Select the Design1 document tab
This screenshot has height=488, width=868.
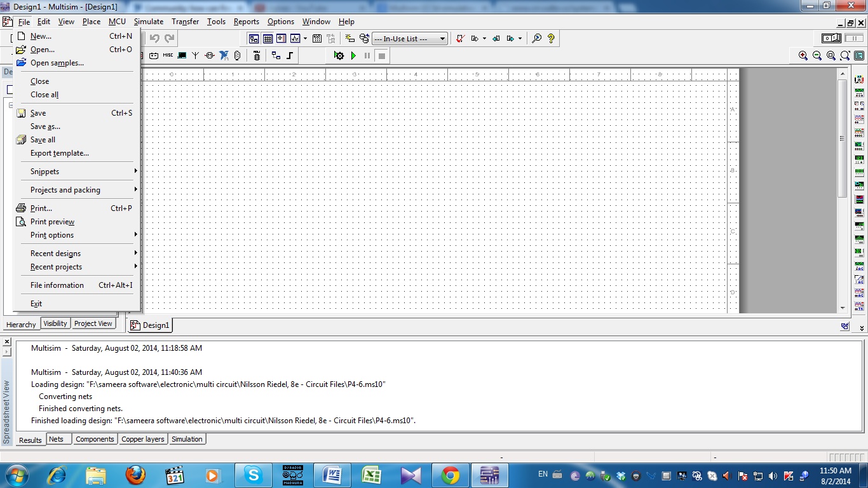tap(151, 325)
